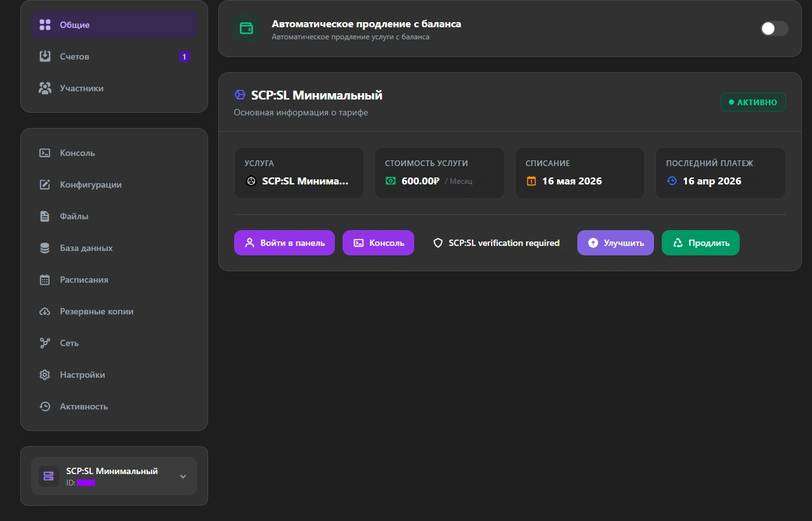Open the Общие section
Screen dimensions: 812x521
click(x=114, y=25)
